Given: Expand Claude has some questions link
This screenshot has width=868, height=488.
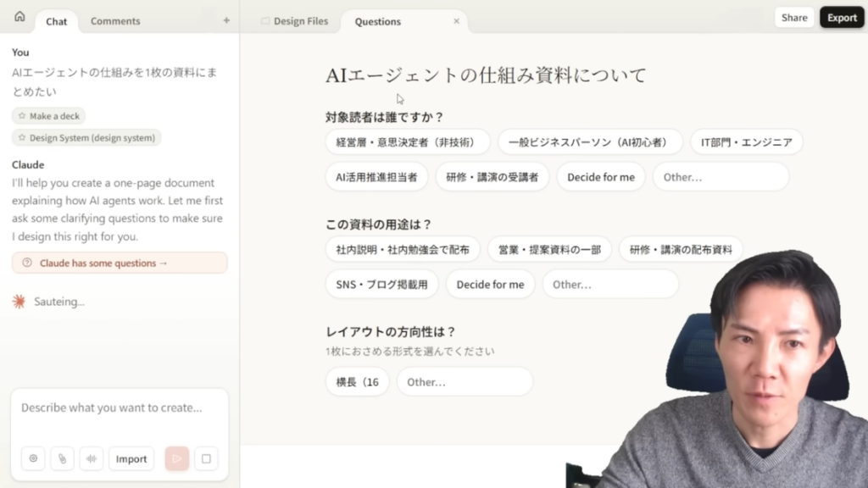Looking at the screenshot, I should tap(119, 263).
